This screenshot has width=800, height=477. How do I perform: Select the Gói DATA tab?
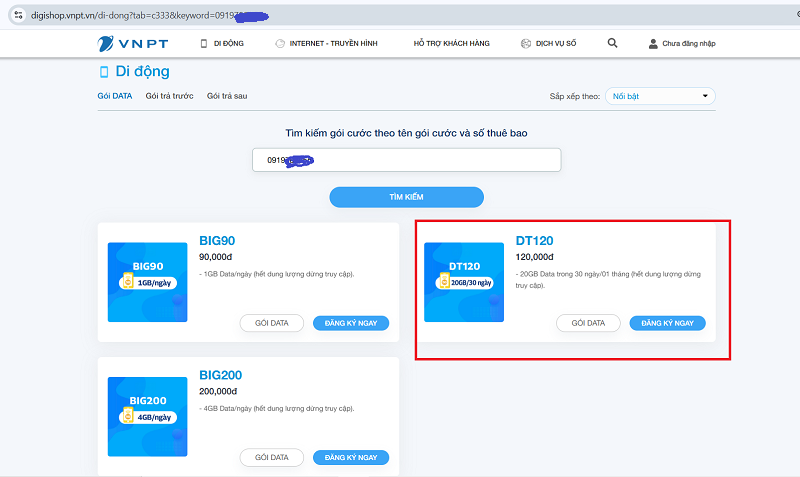coord(115,96)
